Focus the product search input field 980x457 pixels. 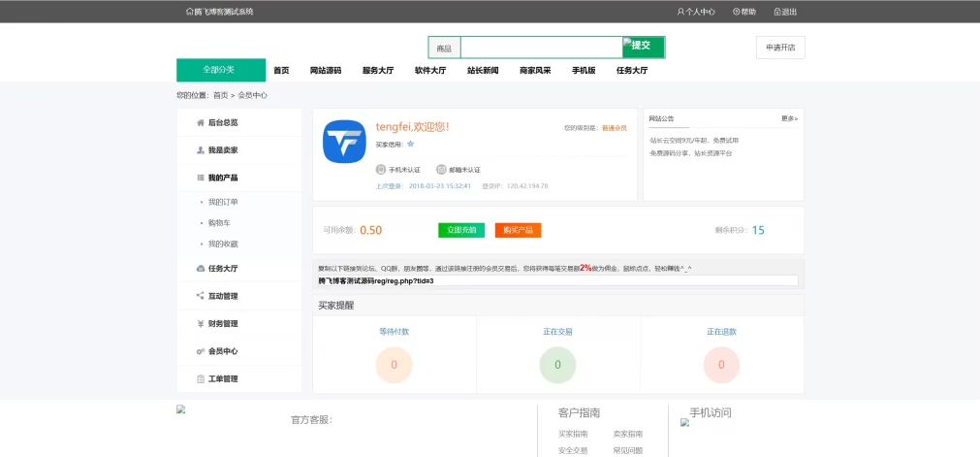click(541, 48)
